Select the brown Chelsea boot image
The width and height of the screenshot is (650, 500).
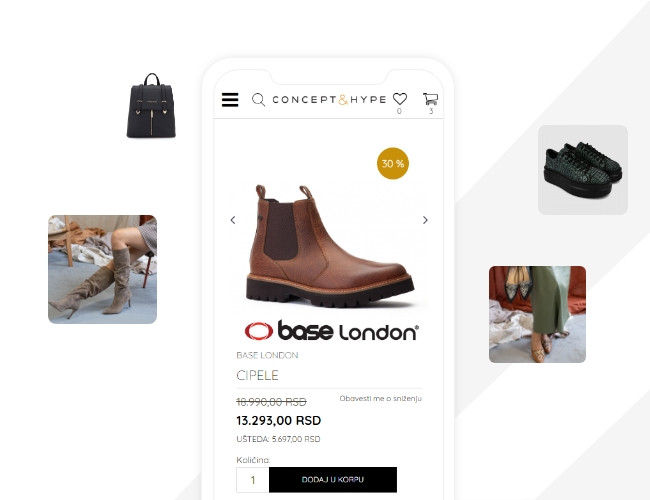(330, 245)
